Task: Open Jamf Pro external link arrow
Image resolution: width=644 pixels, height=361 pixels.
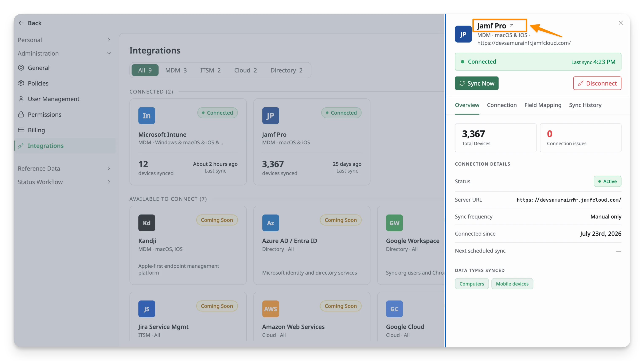Action: pyautogui.click(x=512, y=26)
